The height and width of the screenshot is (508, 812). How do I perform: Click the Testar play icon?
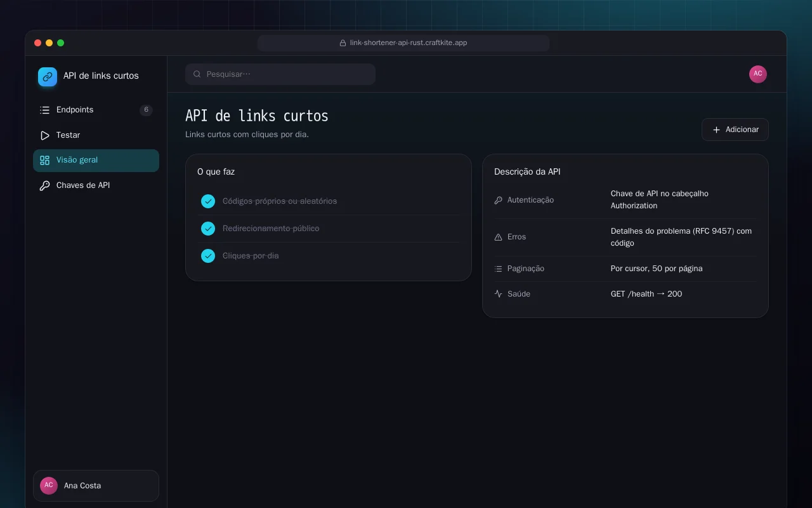44,135
